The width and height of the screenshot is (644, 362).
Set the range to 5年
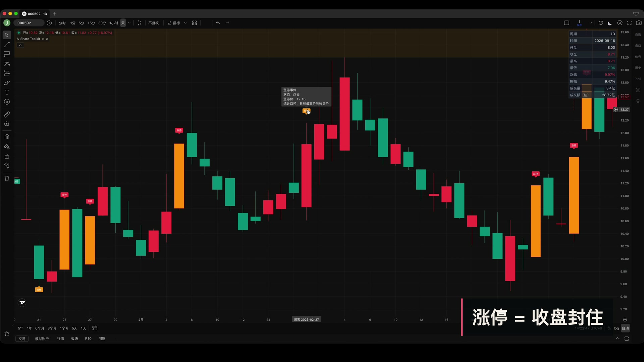coord(21,328)
